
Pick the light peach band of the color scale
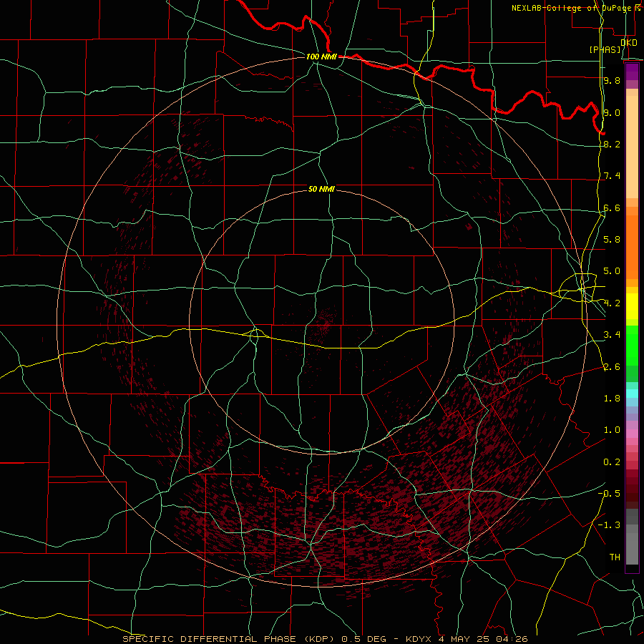[x=632, y=148]
